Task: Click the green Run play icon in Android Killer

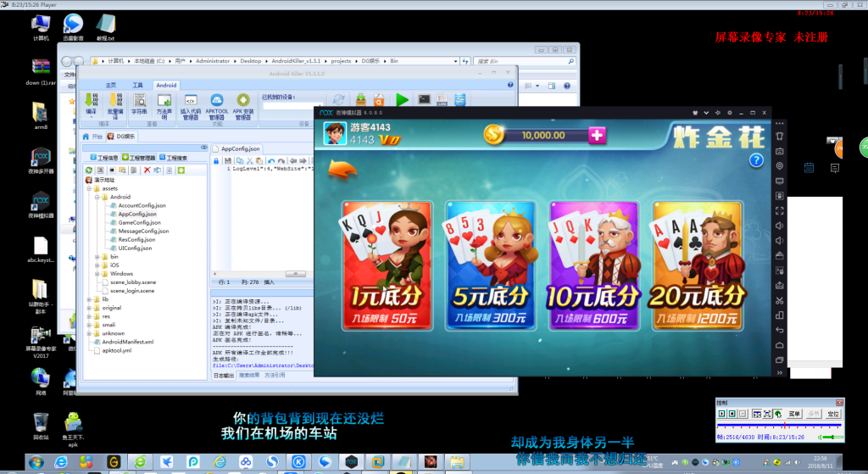Action: tap(403, 100)
